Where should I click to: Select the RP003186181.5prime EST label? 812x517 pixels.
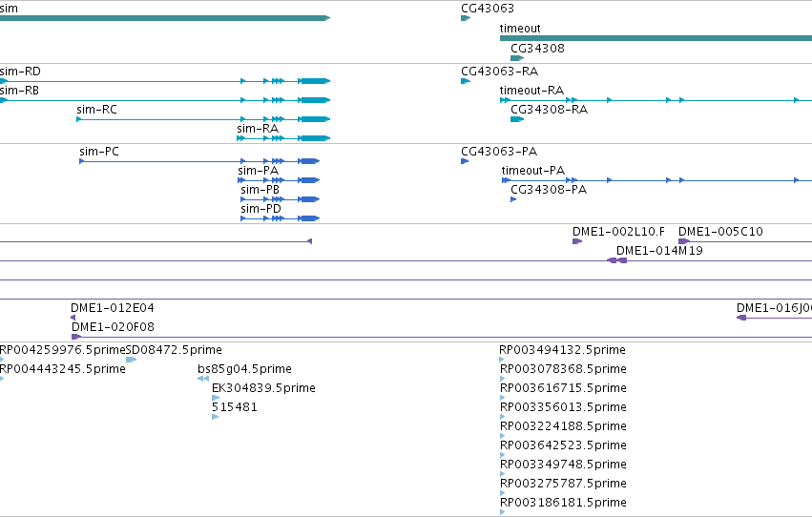(563, 504)
